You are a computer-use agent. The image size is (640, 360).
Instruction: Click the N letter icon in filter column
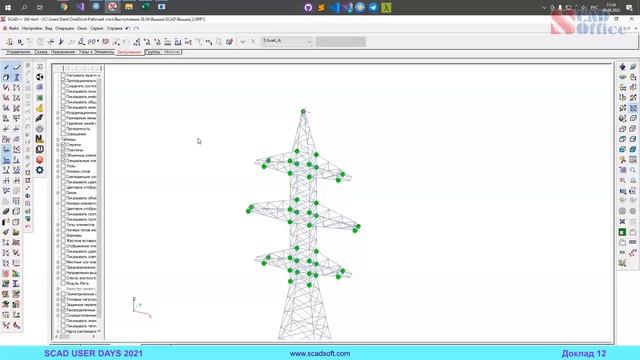coord(40,139)
